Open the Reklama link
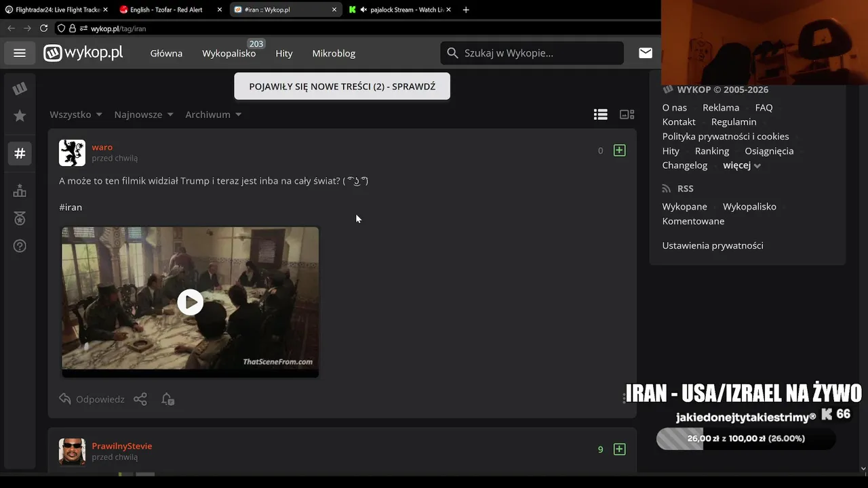Image resolution: width=868 pixels, height=488 pixels. tap(721, 107)
